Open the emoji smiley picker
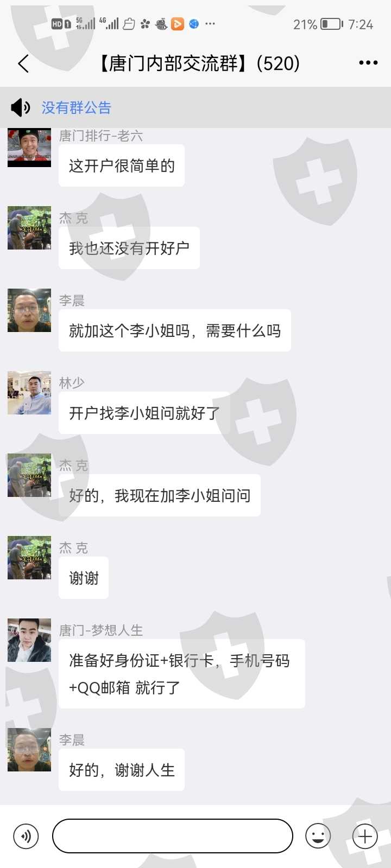The width and height of the screenshot is (391, 868). point(318,836)
